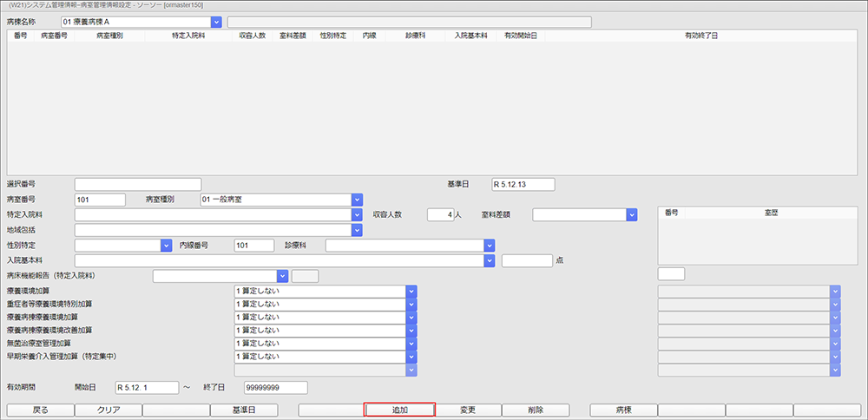
Task: Click the 削除 button
Action: coord(536,410)
